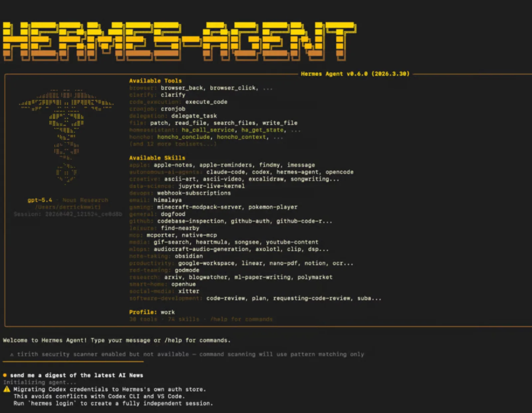Click the "patch" file tool
This screenshot has height=413, width=532.
point(159,123)
